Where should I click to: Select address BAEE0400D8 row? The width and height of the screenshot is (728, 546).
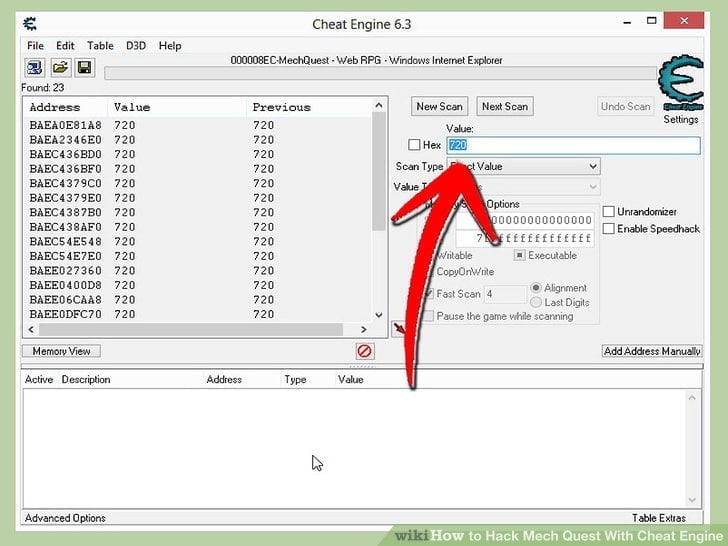(x=198, y=285)
